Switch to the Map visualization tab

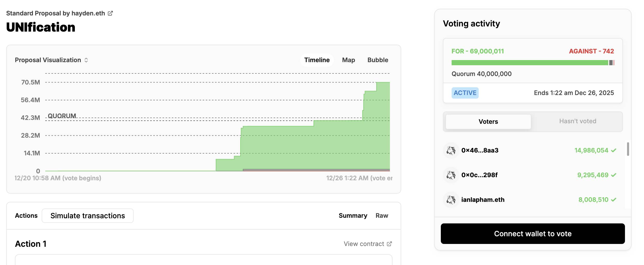coord(348,60)
